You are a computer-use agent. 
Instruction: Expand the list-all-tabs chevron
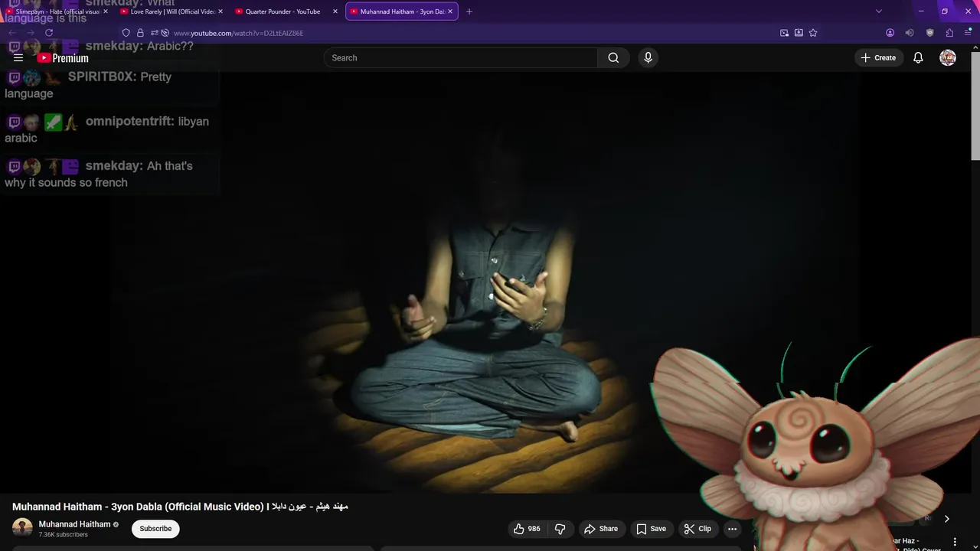click(879, 11)
